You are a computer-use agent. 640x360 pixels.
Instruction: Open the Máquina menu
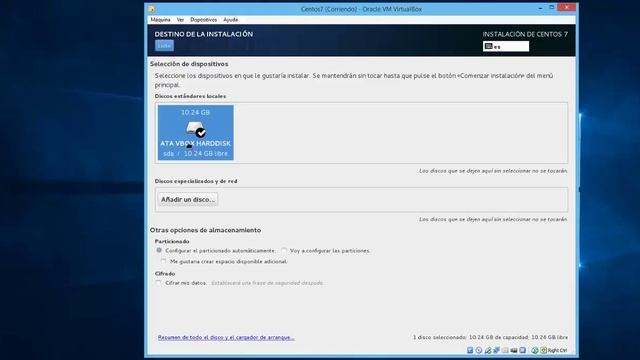pos(160,20)
